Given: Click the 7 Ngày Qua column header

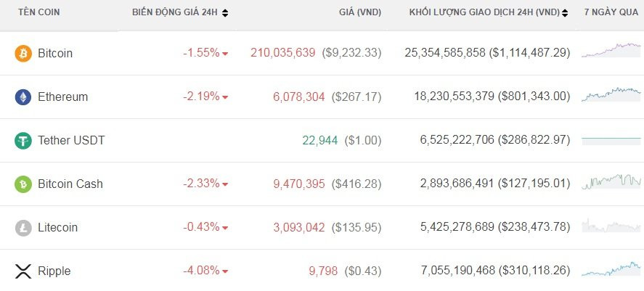Looking at the screenshot, I should click(x=611, y=12).
